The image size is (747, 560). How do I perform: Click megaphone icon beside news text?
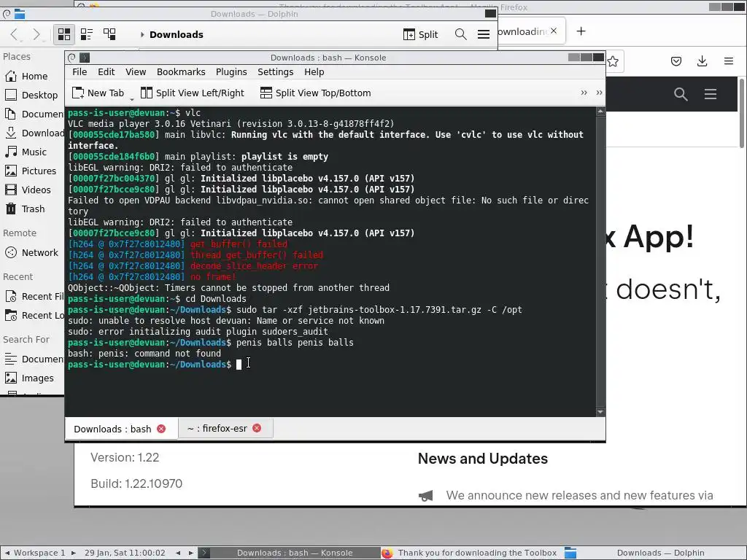pyautogui.click(x=426, y=496)
